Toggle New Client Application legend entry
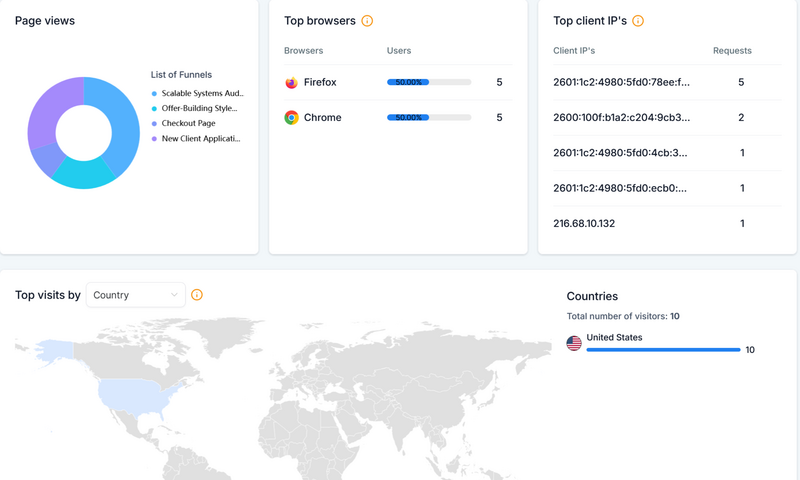The height and width of the screenshot is (480, 800). click(200, 138)
